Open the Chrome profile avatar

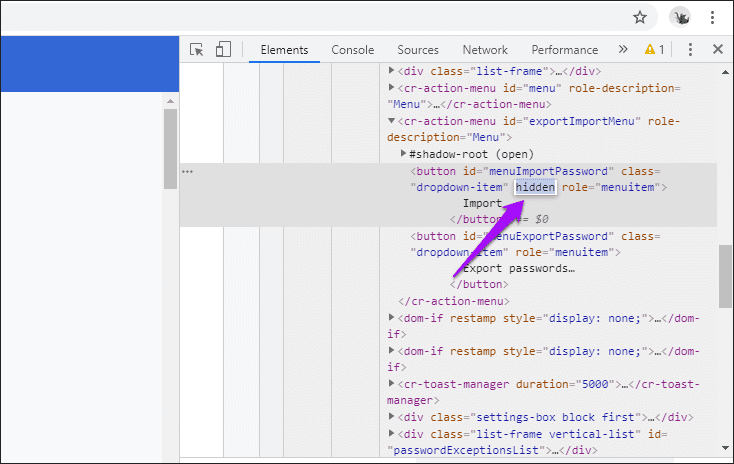point(680,18)
